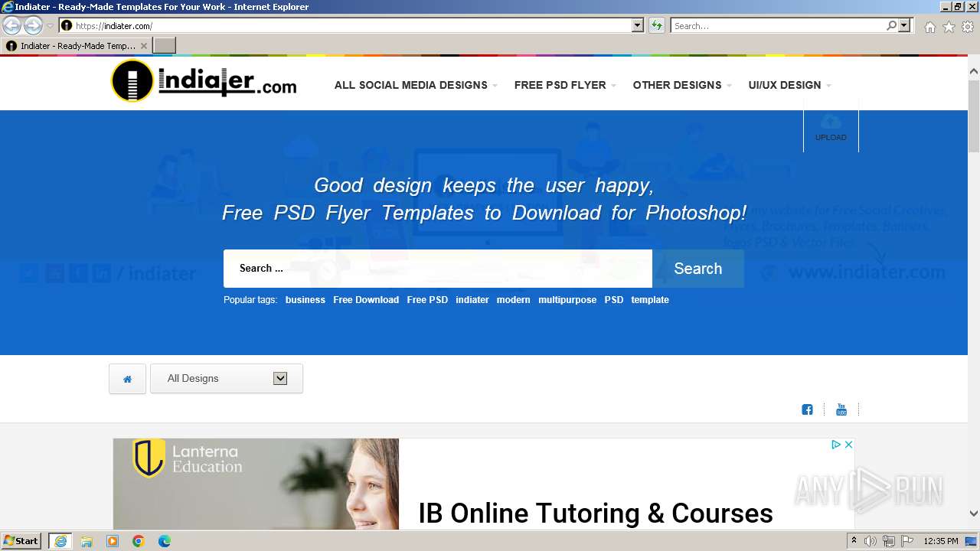Image resolution: width=980 pixels, height=551 pixels.
Task: Click the template popular tag
Action: [650, 300]
